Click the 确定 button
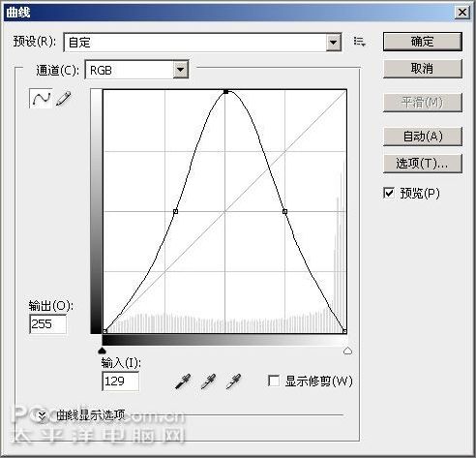 (423, 42)
